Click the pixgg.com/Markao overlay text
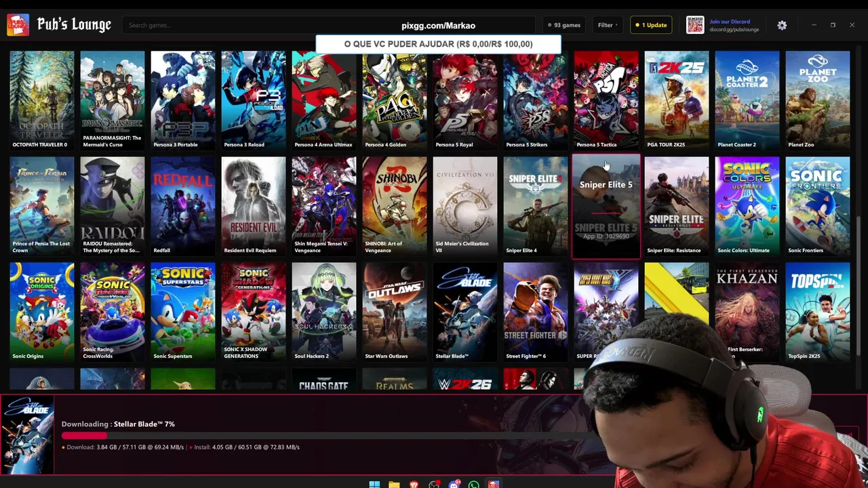The image size is (868, 488). (438, 26)
